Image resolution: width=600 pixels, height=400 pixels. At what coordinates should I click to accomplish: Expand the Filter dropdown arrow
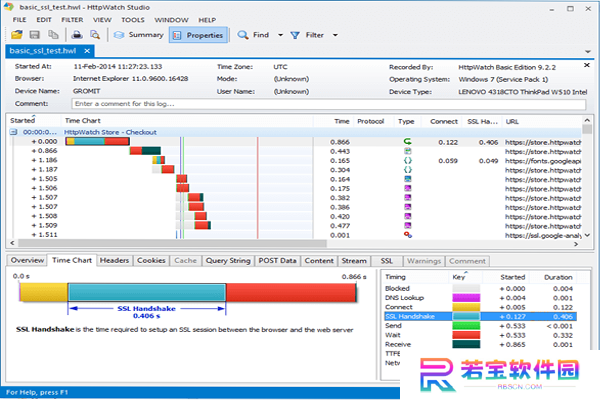pos(335,35)
